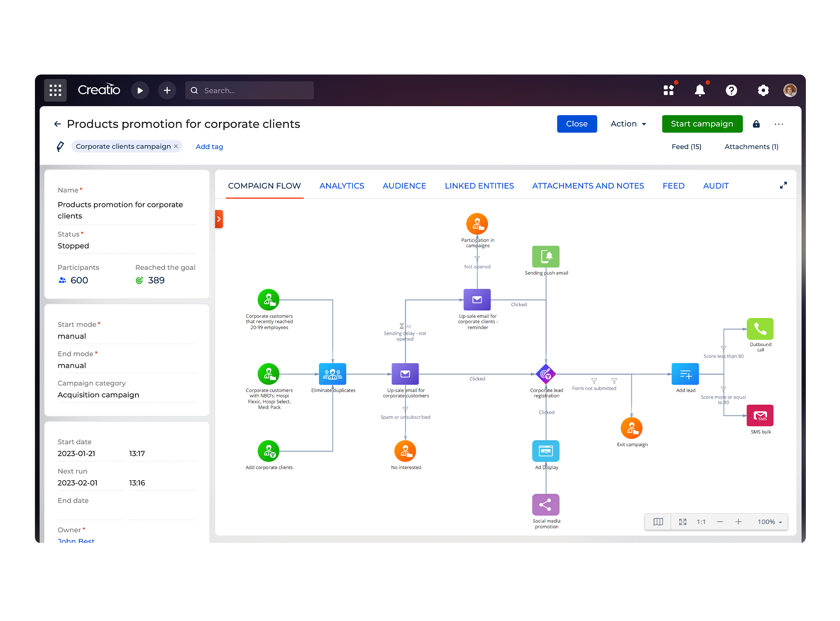The image size is (840, 621).
Task: Open system settings gear icon
Action: tap(763, 90)
